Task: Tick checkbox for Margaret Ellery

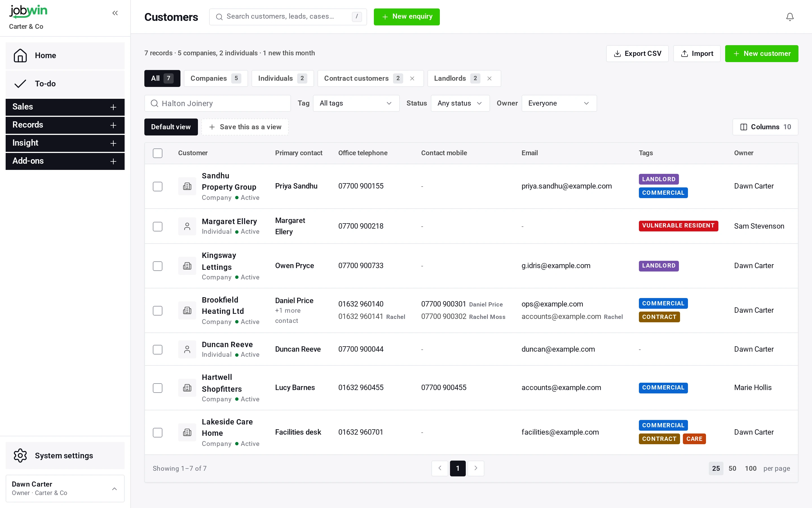Action: click(x=158, y=226)
